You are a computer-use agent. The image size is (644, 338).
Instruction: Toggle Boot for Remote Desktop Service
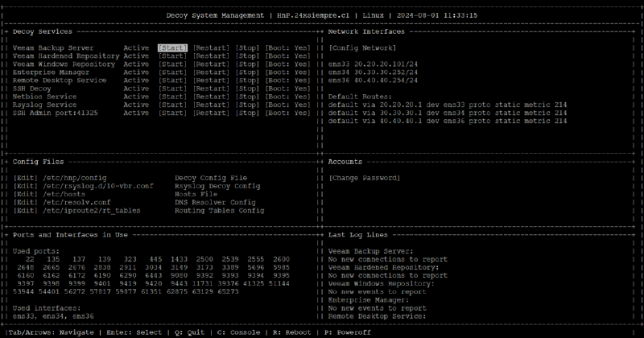click(x=287, y=80)
